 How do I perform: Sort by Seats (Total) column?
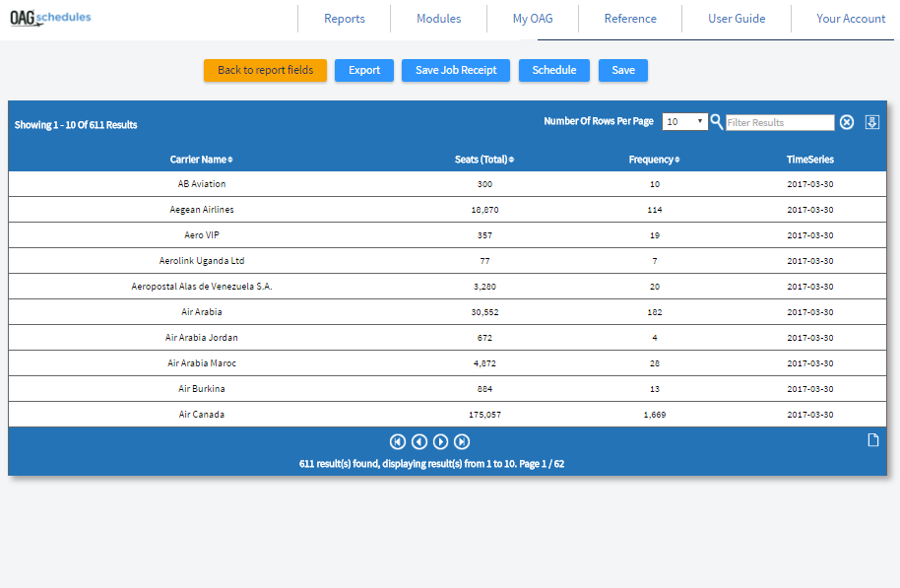(x=484, y=160)
